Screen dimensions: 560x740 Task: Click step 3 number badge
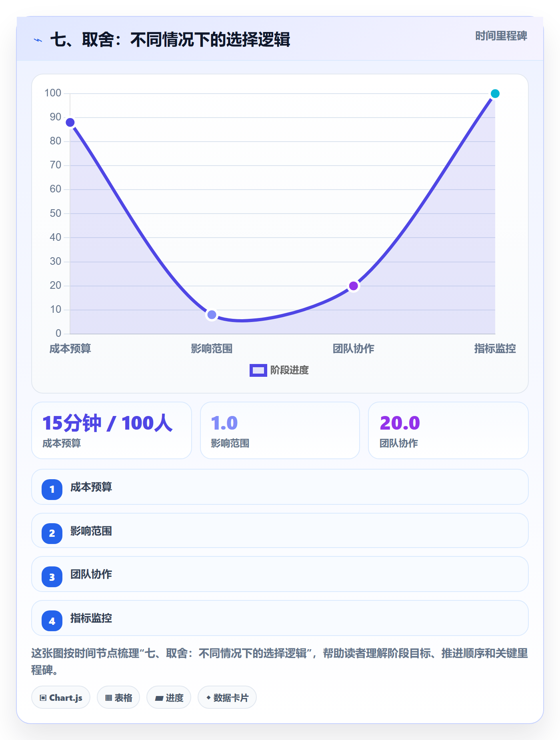[x=52, y=577]
